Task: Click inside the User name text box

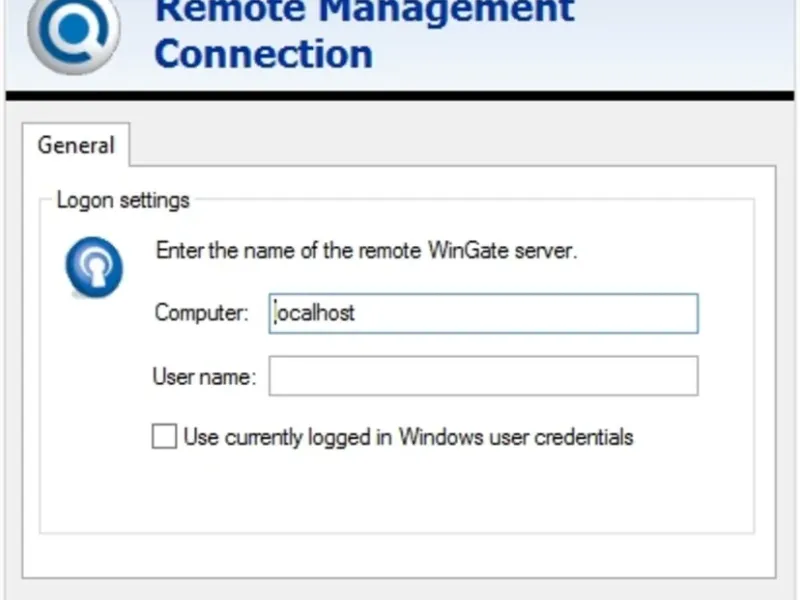Action: 484,377
